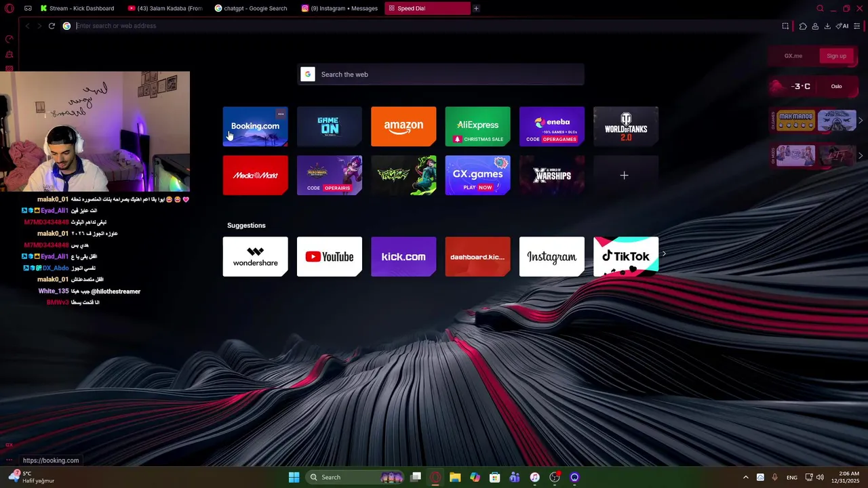The height and width of the screenshot is (488, 868).
Task: Switch to 3alam Kadaba YouTube tab
Action: click(x=165, y=8)
